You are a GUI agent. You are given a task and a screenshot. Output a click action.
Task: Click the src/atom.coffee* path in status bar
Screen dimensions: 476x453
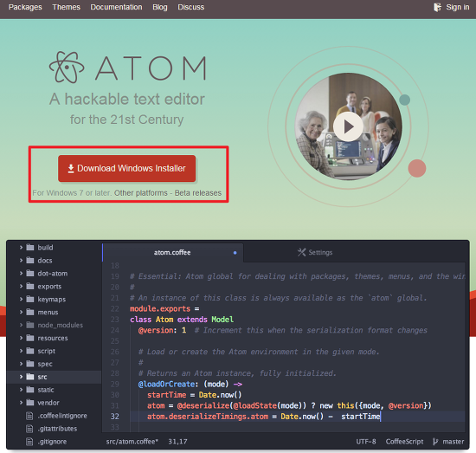pyautogui.click(x=132, y=442)
